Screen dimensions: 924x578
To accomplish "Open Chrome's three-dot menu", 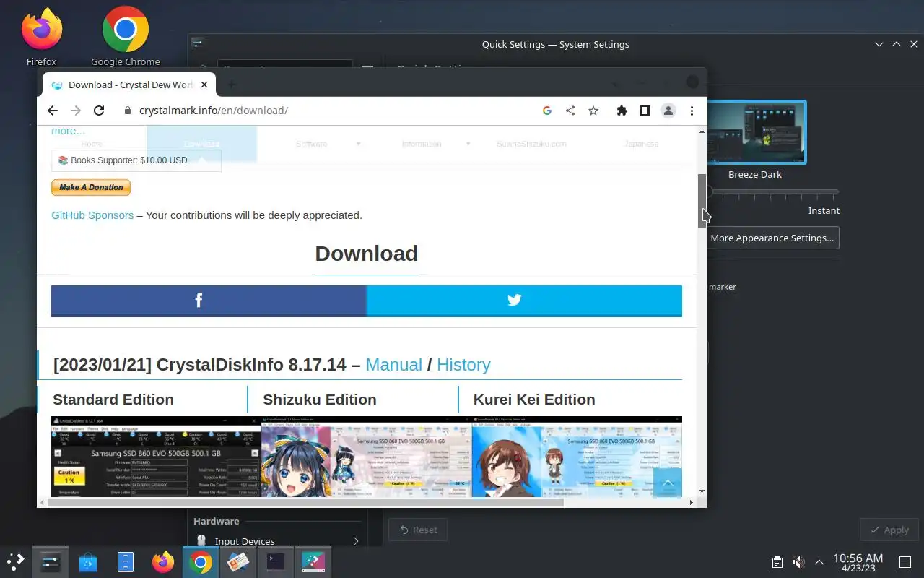I will tap(692, 111).
